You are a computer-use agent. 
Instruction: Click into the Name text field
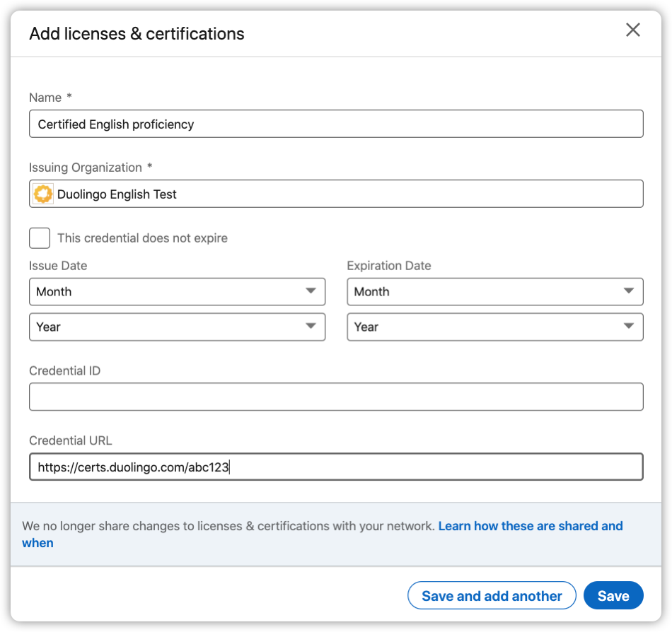[x=336, y=124]
